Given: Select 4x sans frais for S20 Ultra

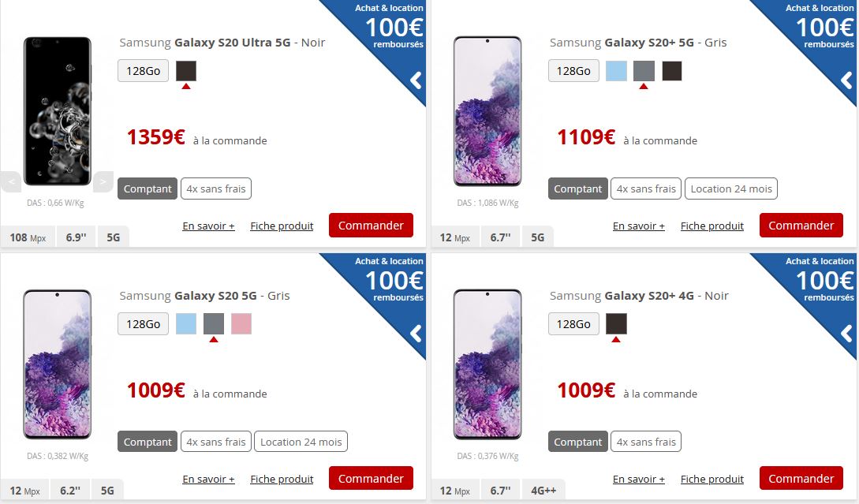Looking at the screenshot, I should tap(216, 189).
